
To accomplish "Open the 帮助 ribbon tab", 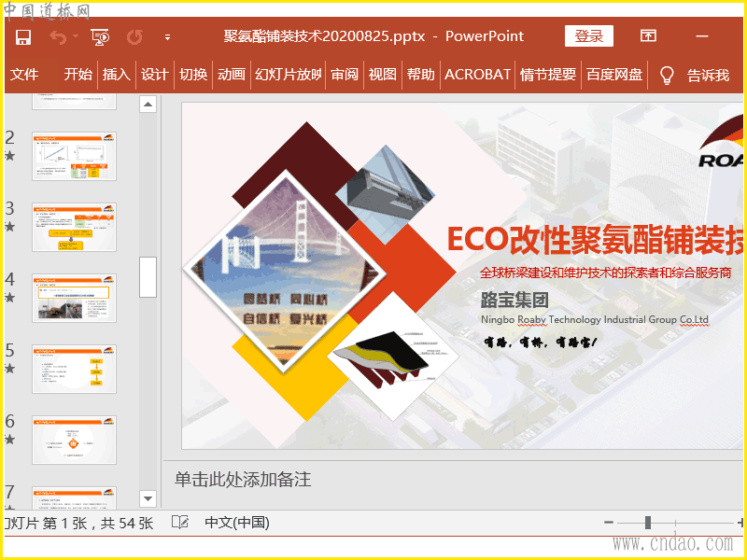I will pyautogui.click(x=421, y=75).
